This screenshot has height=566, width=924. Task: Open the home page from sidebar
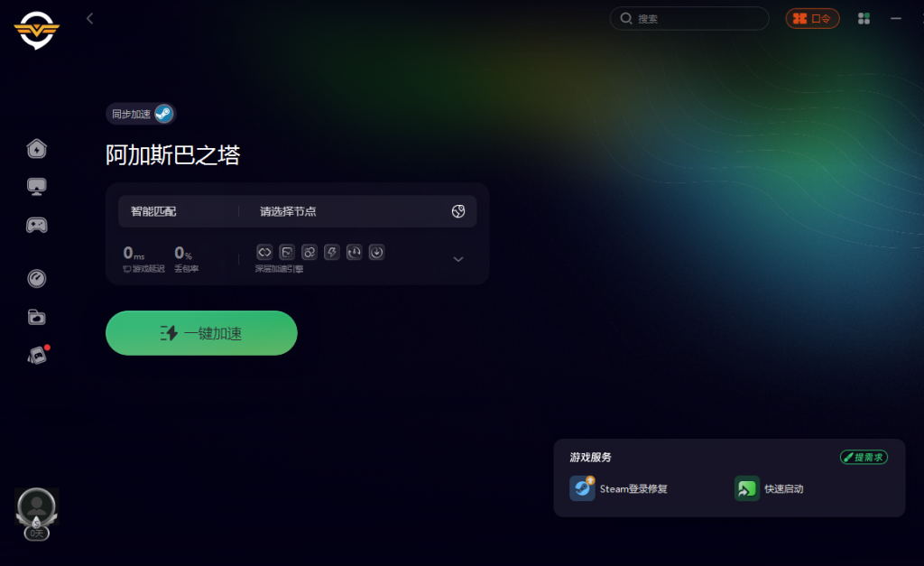point(36,149)
